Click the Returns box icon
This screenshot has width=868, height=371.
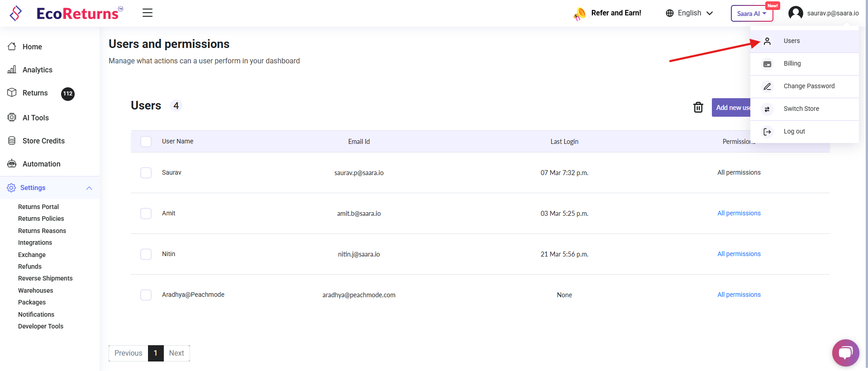pyautogui.click(x=12, y=93)
